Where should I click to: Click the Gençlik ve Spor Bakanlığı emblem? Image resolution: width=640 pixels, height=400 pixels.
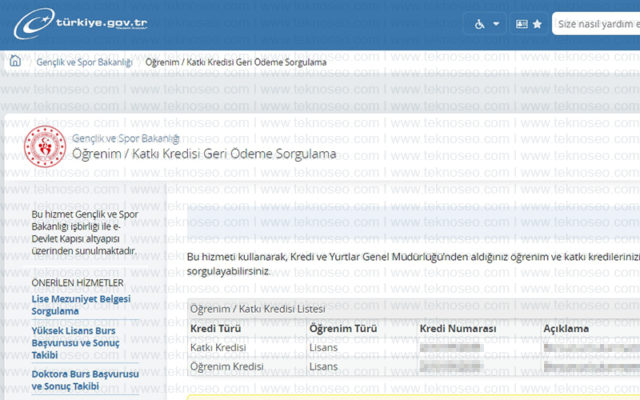(x=45, y=146)
